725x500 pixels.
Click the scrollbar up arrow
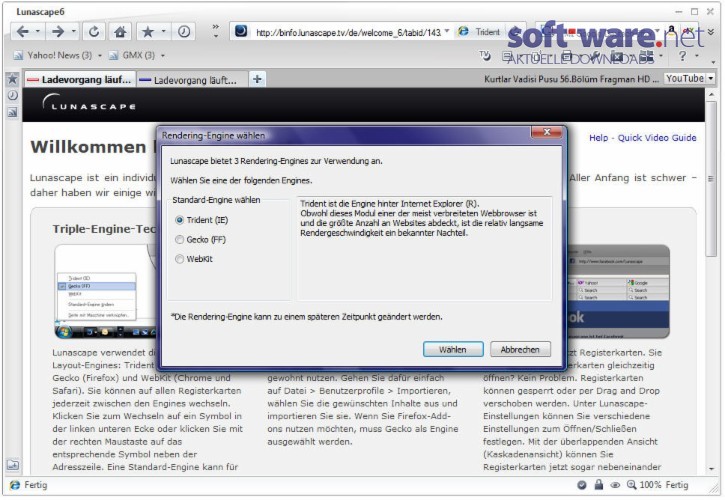pyautogui.click(x=711, y=94)
